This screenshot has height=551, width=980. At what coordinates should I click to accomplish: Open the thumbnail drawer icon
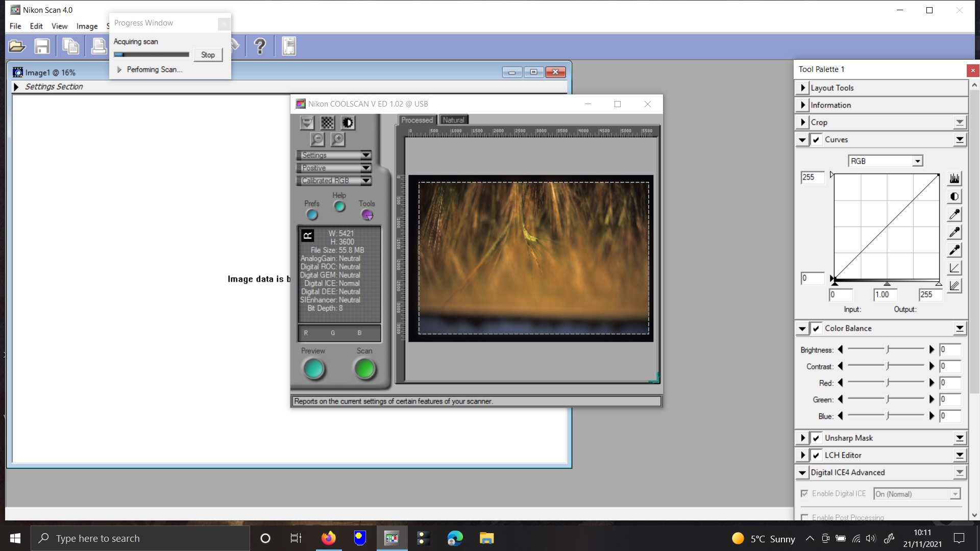pyautogui.click(x=327, y=122)
